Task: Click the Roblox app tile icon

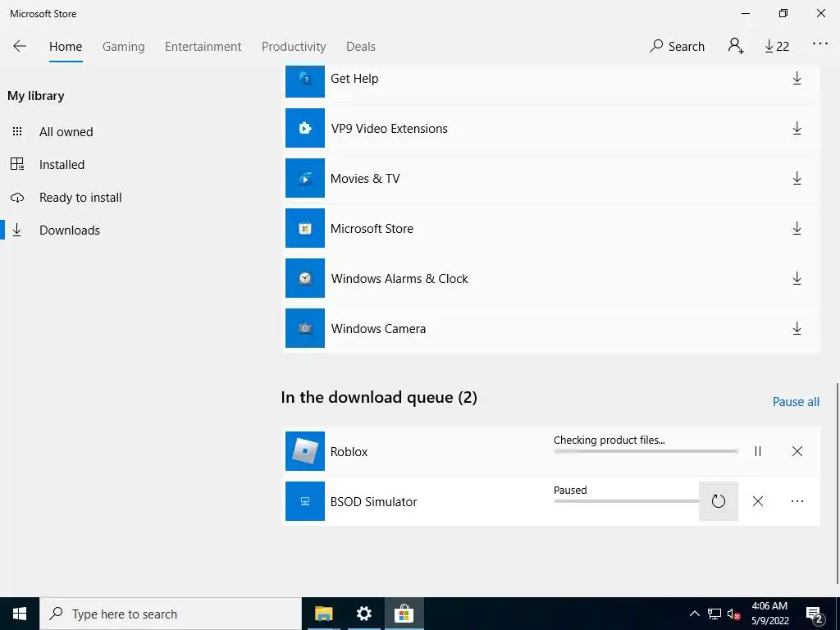Action: (305, 451)
